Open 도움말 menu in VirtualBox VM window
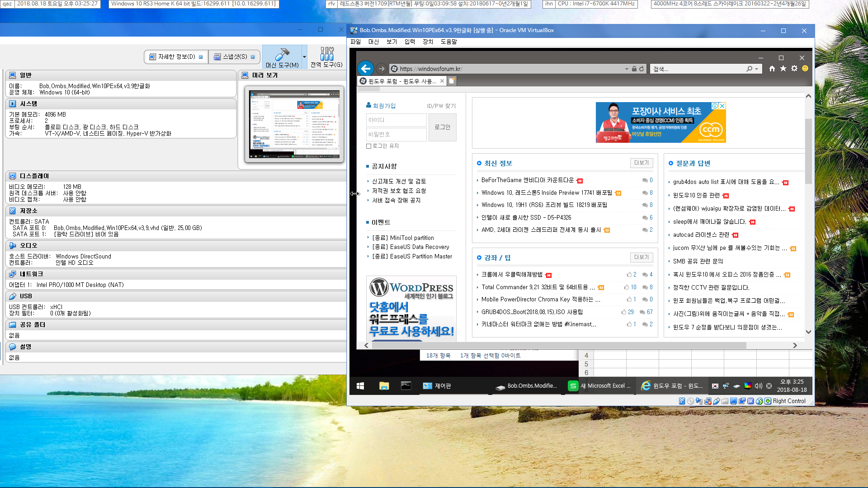The width and height of the screenshot is (868, 488). [x=449, y=42]
